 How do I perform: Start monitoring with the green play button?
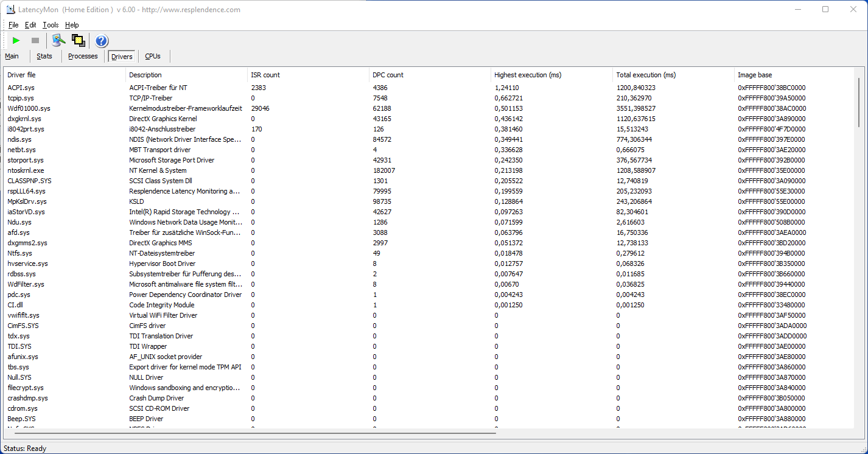coord(16,41)
